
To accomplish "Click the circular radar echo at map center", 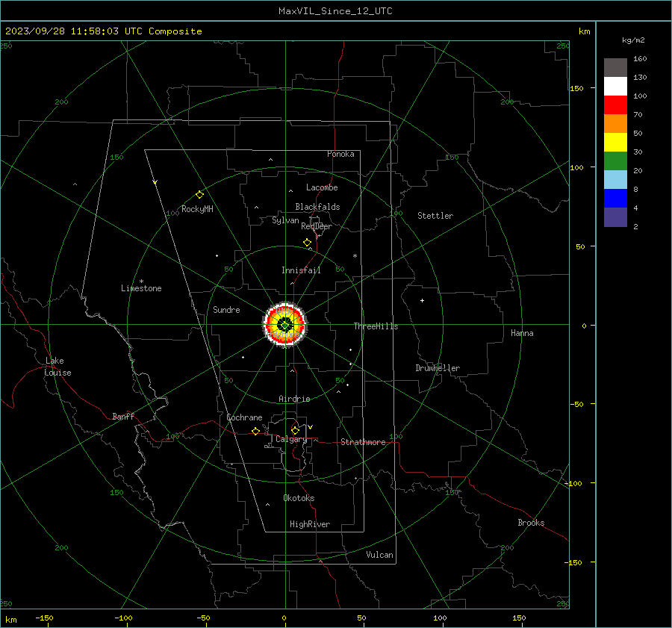I will [x=285, y=325].
